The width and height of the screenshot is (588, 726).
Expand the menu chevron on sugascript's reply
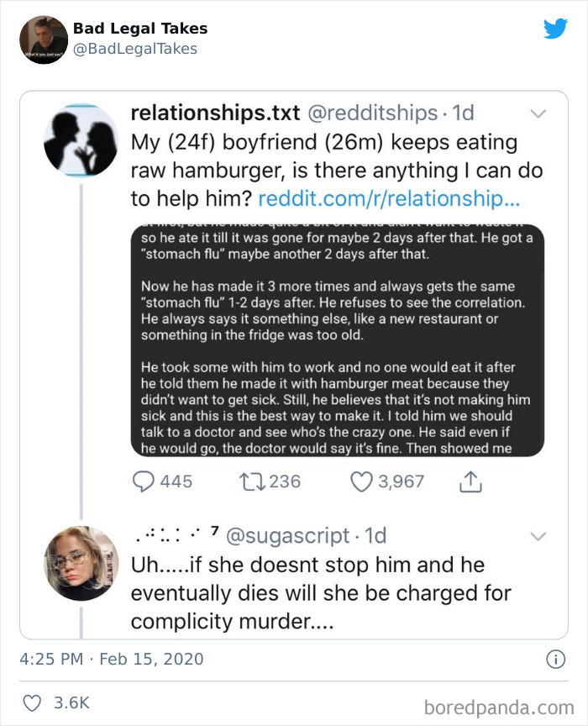click(538, 535)
